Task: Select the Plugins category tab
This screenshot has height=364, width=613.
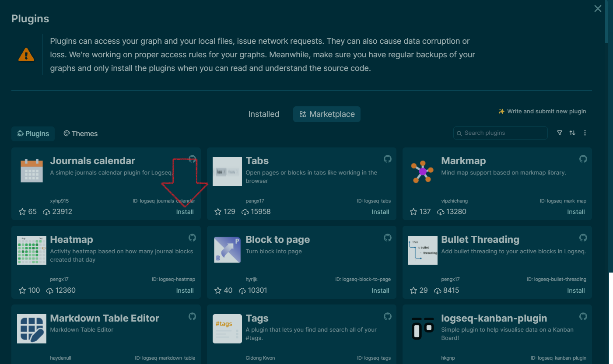Action: coord(33,134)
